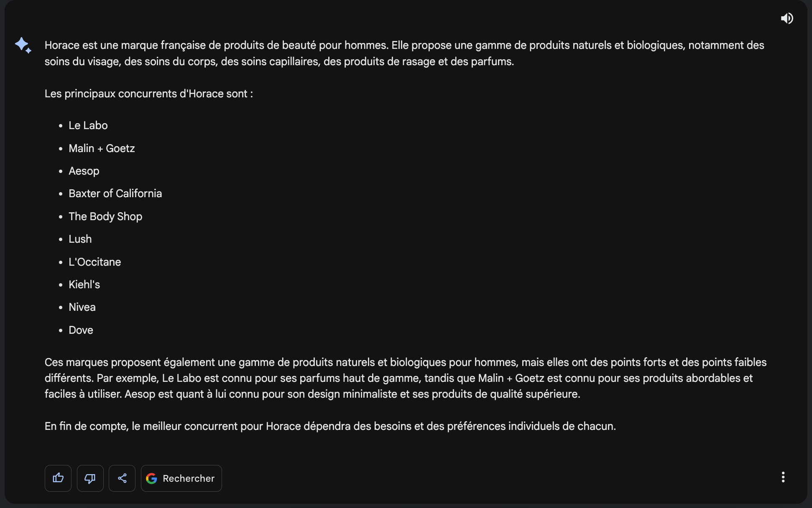Image resolution: width=812 pixels, height=508 pixels.
Task: Select the final concluding paragraph text
Action: click(330, 426)
